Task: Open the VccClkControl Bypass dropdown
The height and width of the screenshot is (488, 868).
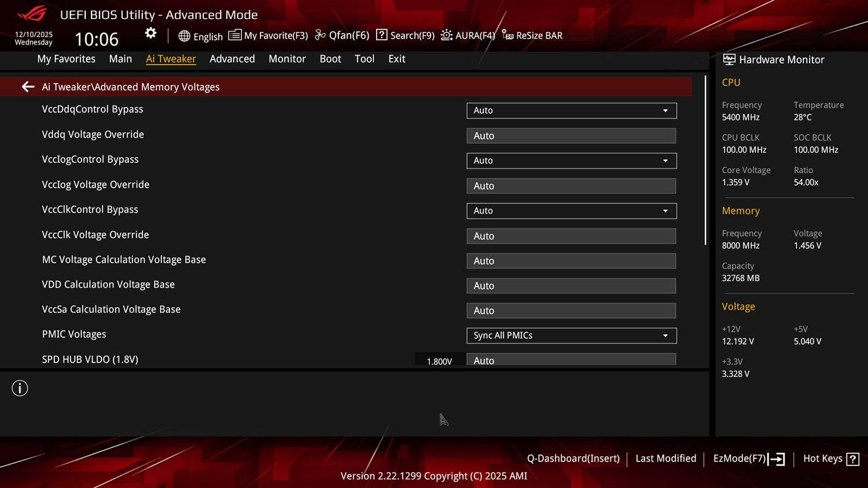Action: pyautogui.click(x=571, y=211)
